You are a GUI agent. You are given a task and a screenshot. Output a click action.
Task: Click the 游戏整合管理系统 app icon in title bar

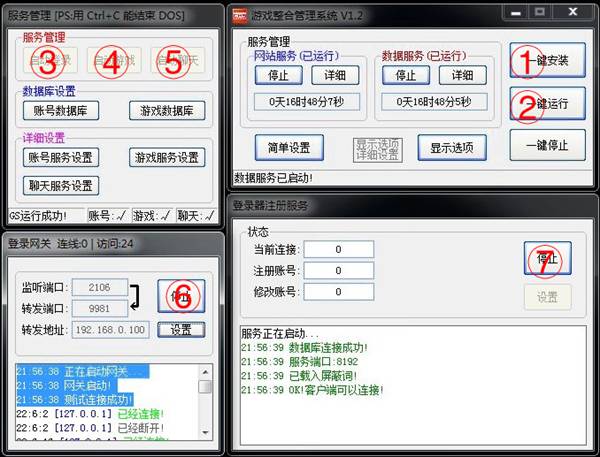[x=240, y=15]
